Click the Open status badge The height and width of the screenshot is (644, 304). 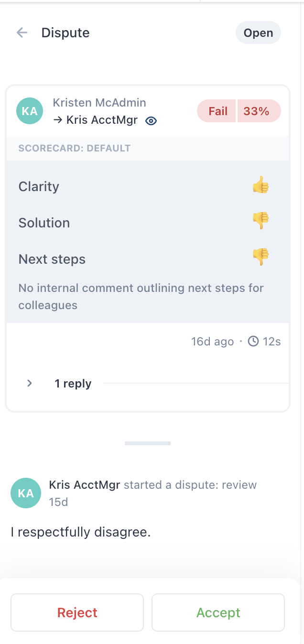click(258, 33)
